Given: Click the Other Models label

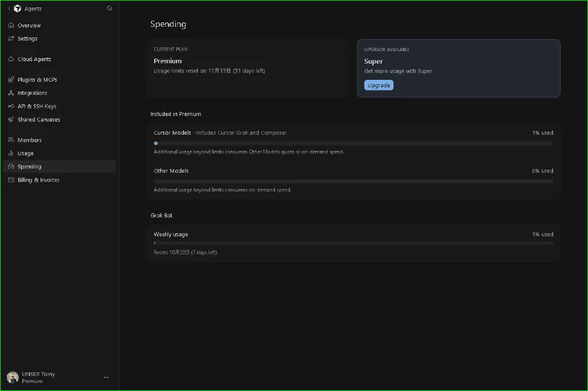Looking at the screenshot, I should [x=171, y=171].
